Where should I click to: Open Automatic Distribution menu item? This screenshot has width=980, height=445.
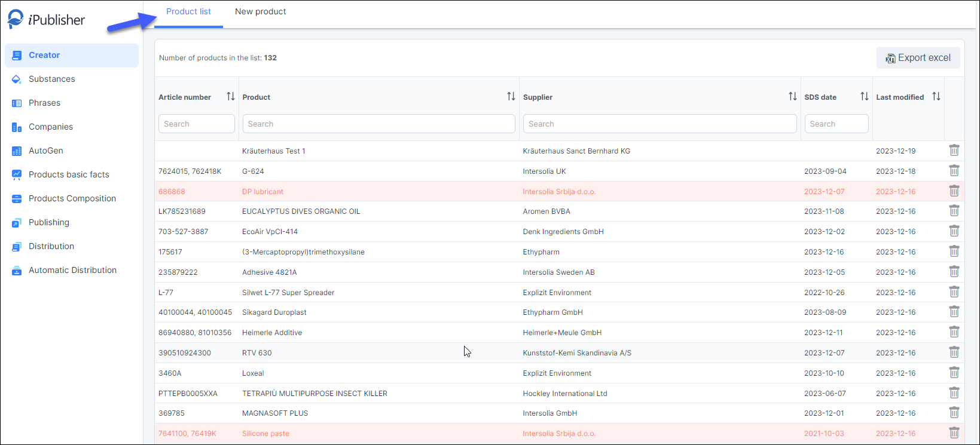[73, 270]
